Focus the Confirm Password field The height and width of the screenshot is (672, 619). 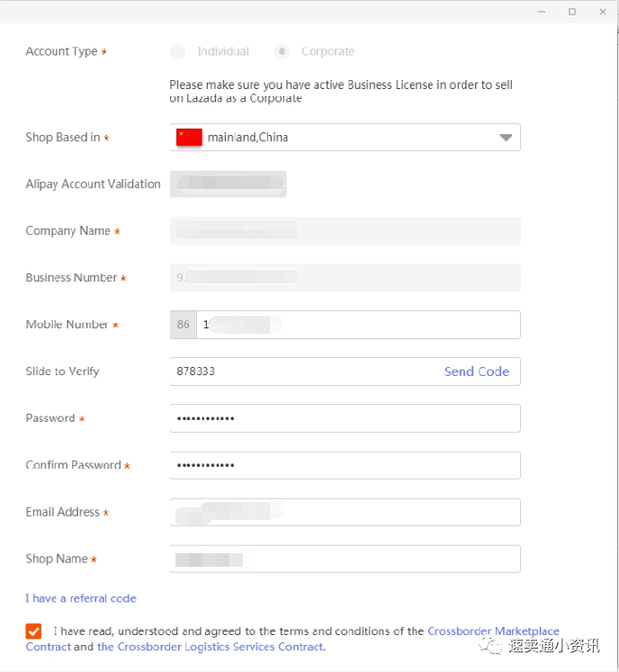(x=345, y=465)
